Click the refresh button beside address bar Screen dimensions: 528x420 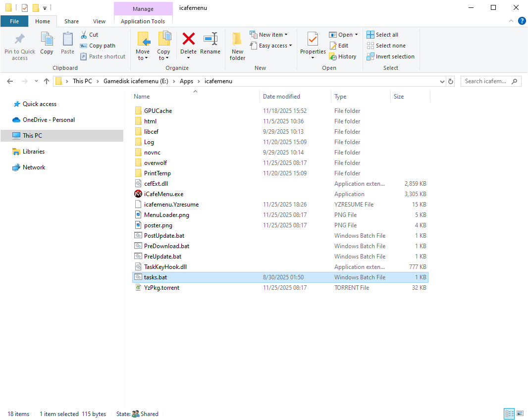click(450, 81)
